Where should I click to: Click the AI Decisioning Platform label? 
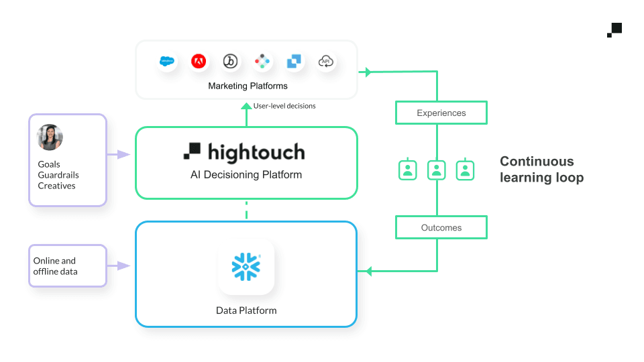click(x=246, y=175)
